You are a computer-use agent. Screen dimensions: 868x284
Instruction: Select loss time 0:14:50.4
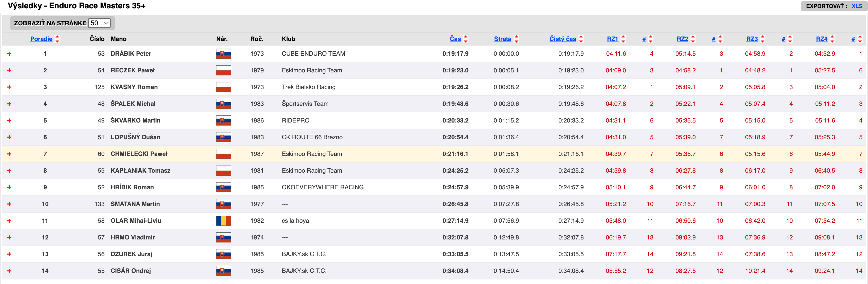pyautogui.click(x=506, y=271)
